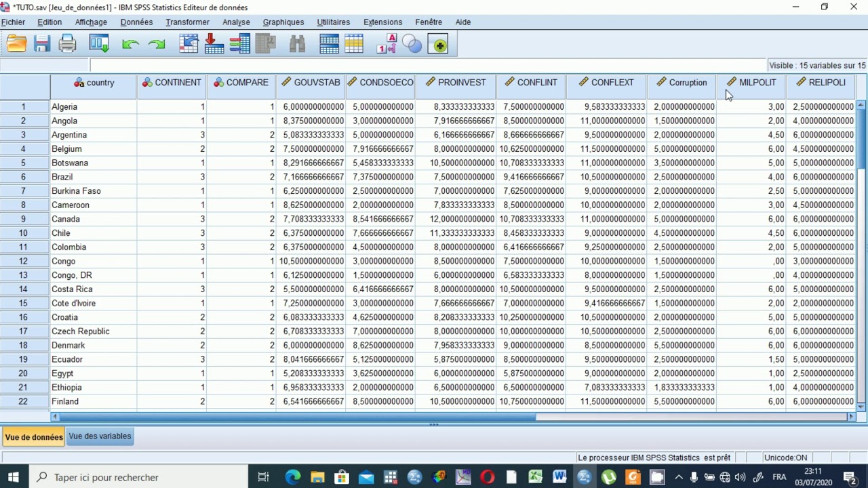
Task: Open the Fichier menu
Action: [x=13, y=22]
